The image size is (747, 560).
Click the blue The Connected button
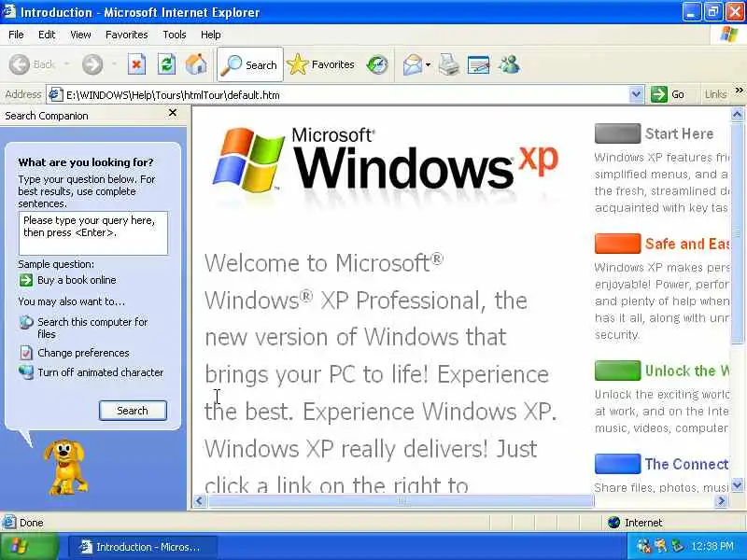coord(617,464)
